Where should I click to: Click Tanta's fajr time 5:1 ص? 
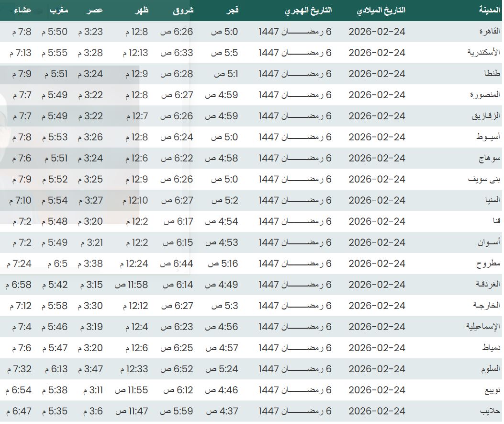pos(226,74)
